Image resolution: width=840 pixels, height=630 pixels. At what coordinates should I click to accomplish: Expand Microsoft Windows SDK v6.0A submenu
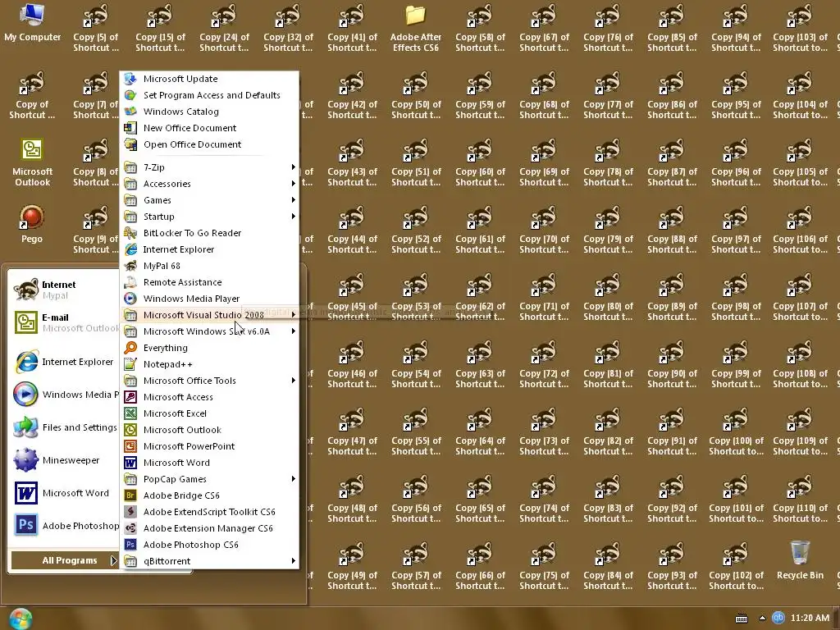click(209, 331)
